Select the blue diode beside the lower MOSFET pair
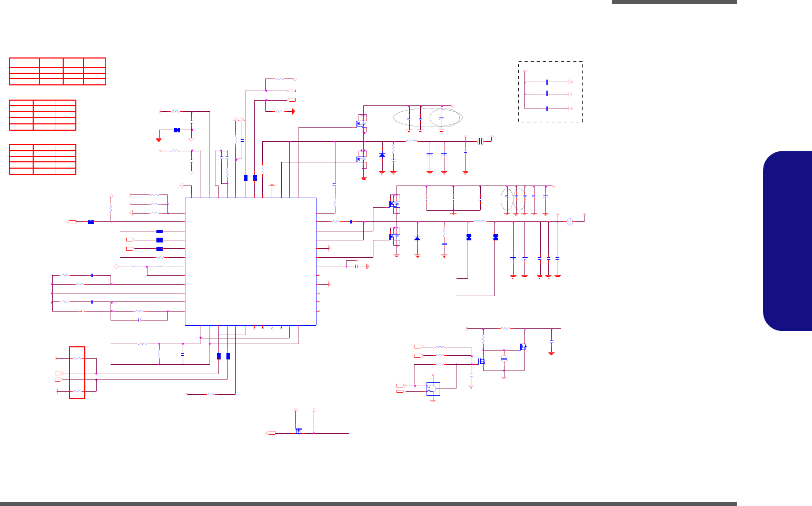 [418, 238]
